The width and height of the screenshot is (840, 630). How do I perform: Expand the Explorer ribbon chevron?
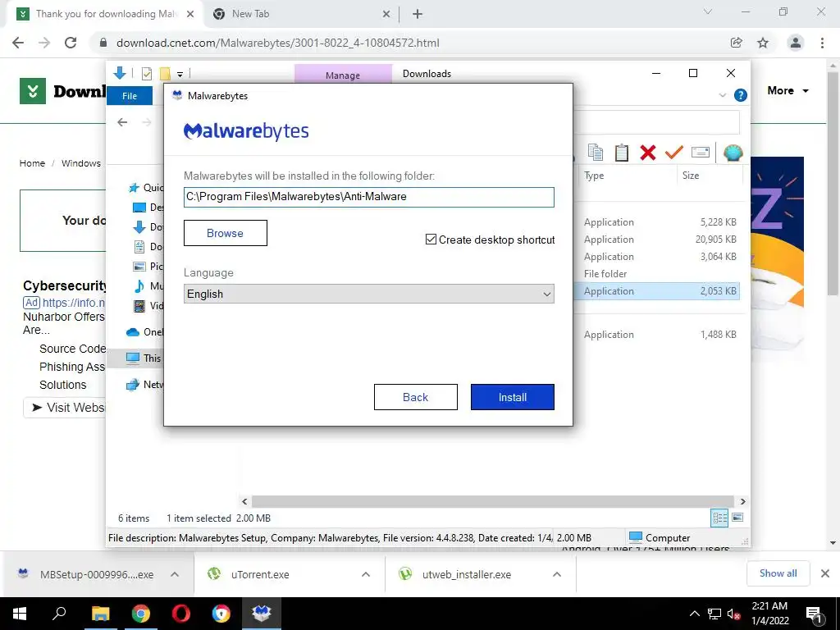pos(722,95)
